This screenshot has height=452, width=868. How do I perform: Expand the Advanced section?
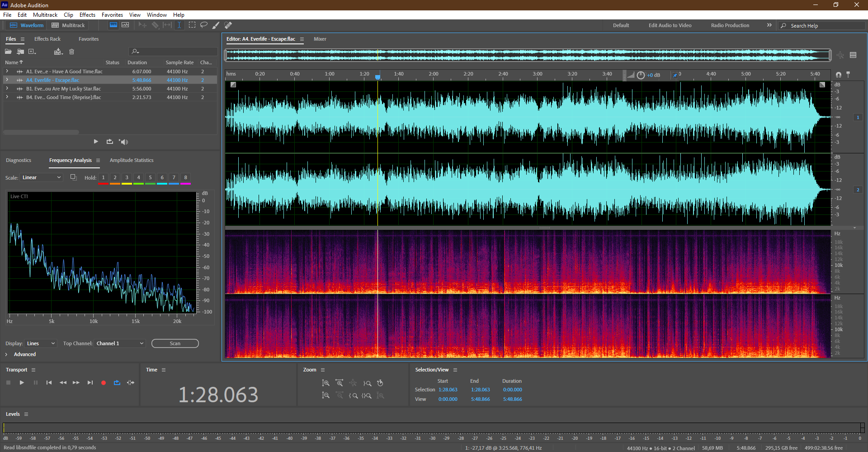pyautogui.click(x=6, y=354)
